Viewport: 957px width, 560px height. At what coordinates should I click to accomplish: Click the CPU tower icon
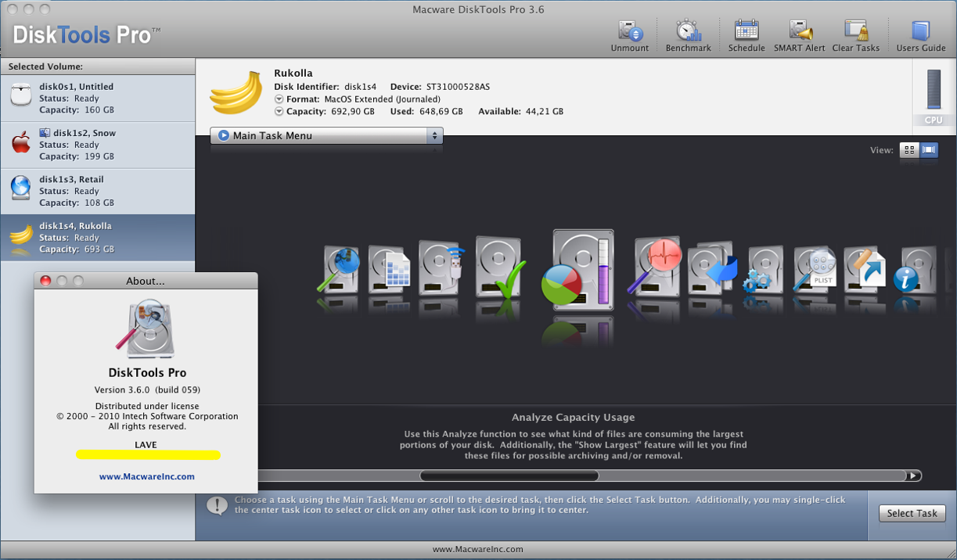(x=934, y=91)
